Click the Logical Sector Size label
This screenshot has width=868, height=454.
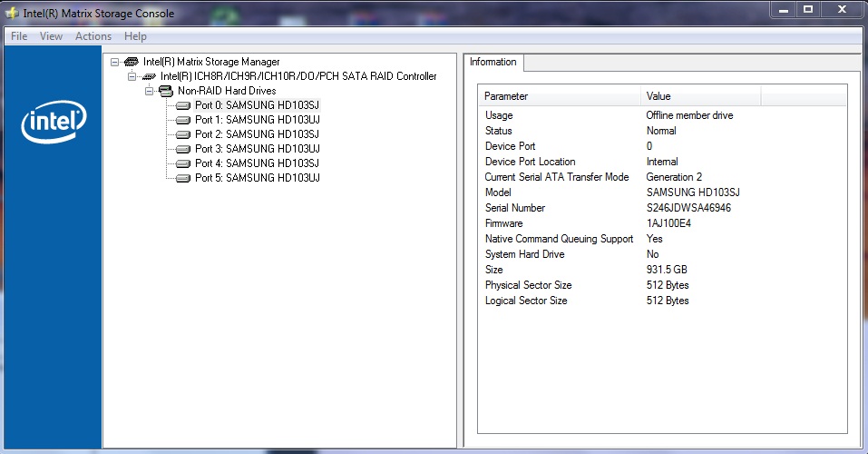(x=526, y=301)
